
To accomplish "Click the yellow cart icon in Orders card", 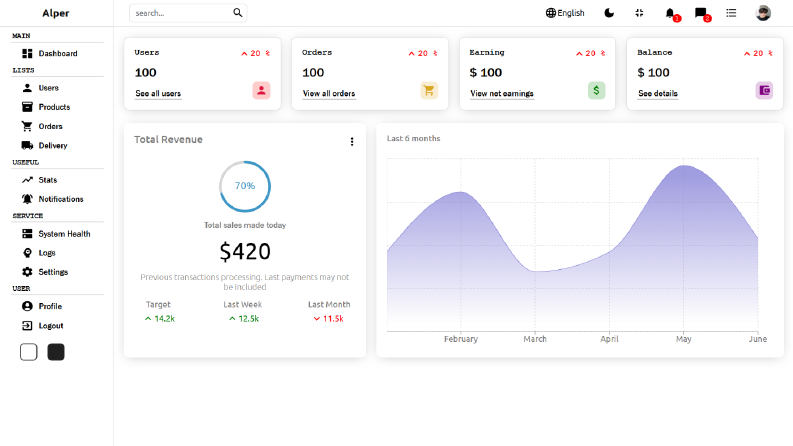I will (x=429, y=91).
